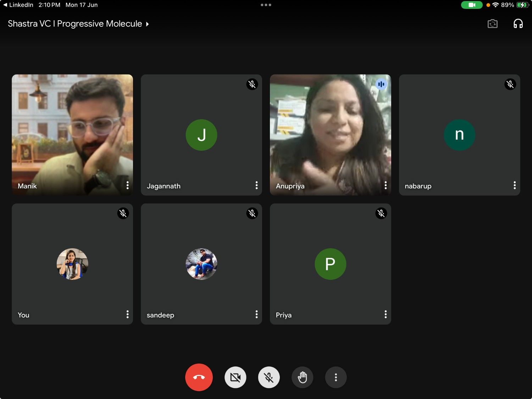Change audio output via the headphones icon

518,24
